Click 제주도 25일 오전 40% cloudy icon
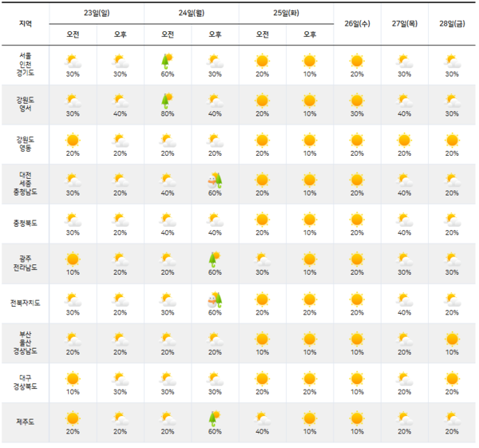479x448 pixels. point(262,418)
